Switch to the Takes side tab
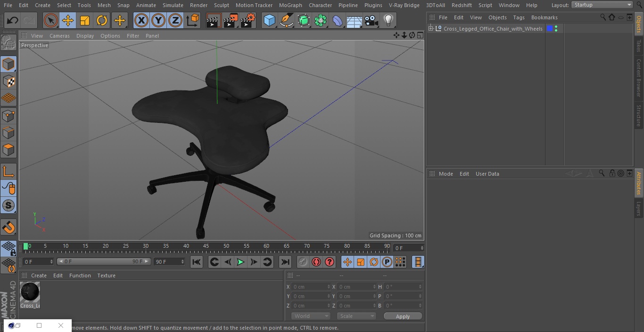This screenshot has height=332, width=644. [x=639, y=46]
